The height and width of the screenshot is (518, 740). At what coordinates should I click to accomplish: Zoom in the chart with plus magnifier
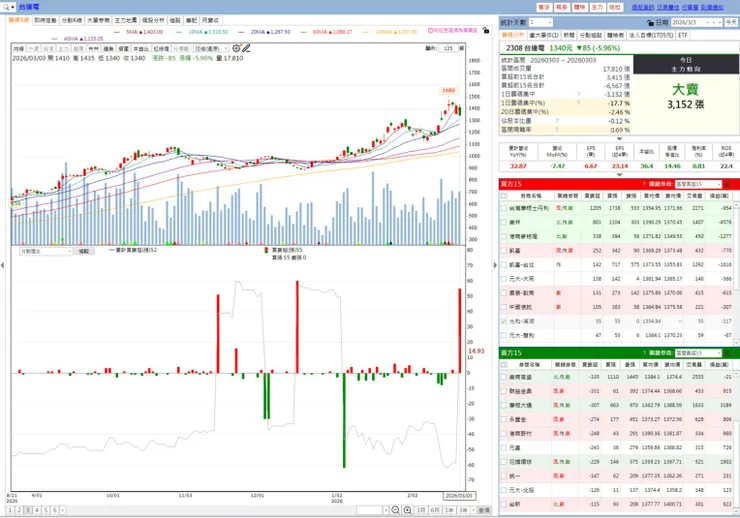tap(407, 510)
